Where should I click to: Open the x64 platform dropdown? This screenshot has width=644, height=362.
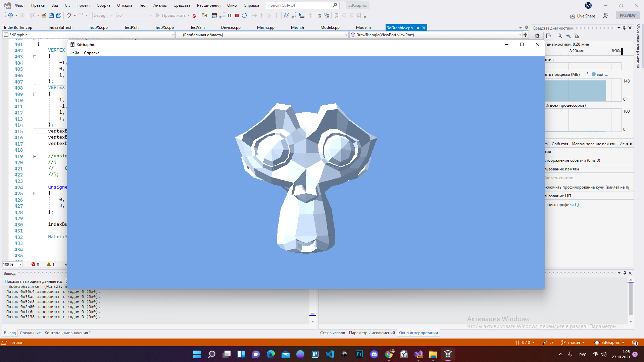pyautogui.click(x=134, y=15)
